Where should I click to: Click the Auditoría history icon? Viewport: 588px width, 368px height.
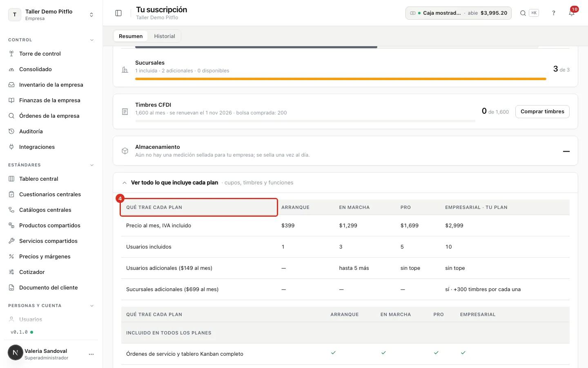click(x=11, y=131)
